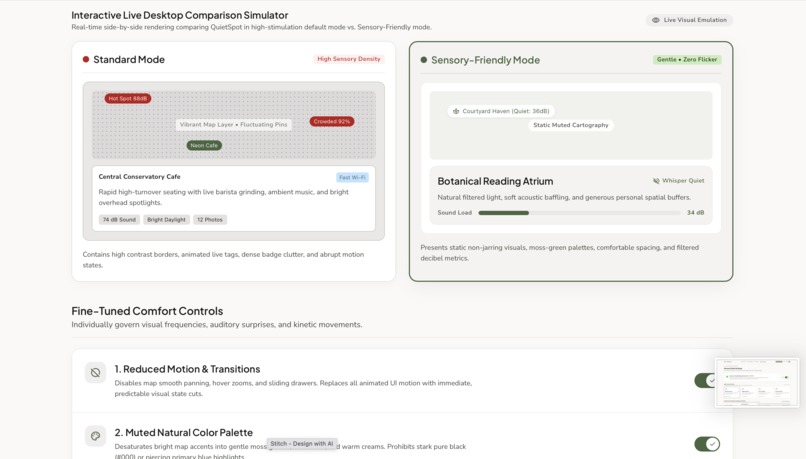Click the Neon Cafe map pin
Screen dimensions: 806x459
coord(204,145)
